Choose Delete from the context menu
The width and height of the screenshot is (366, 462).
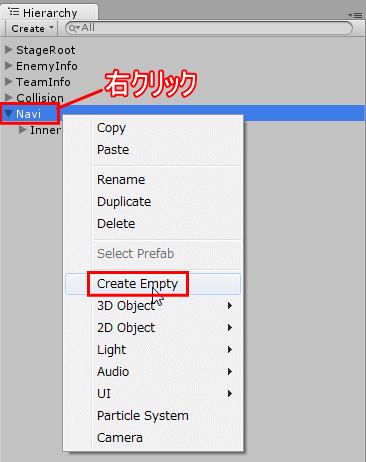tap(153, 224)
